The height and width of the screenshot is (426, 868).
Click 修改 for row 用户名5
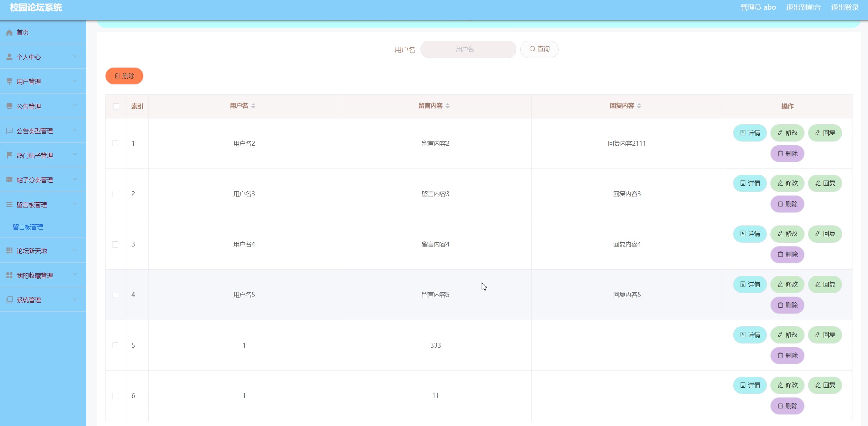point(788,284)
